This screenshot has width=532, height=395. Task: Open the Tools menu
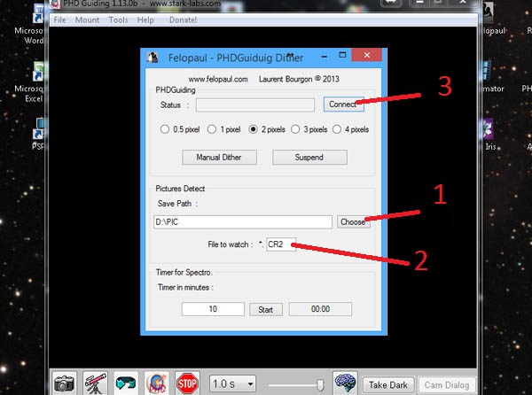118,20
